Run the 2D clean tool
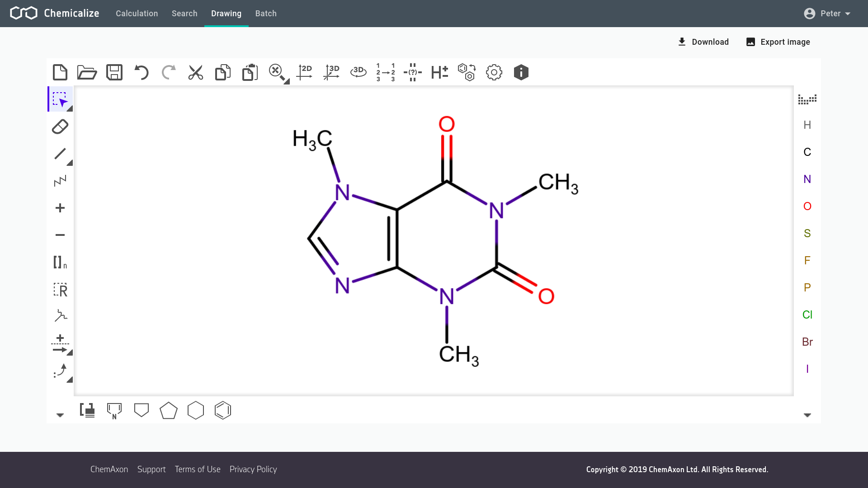The image size is (868, 488). [x=304, y=72]
